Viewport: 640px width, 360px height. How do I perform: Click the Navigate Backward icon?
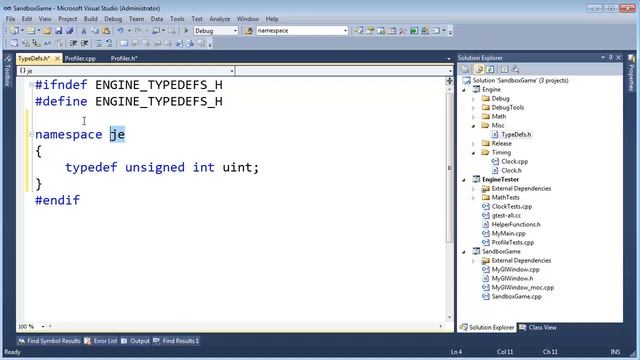coord(156,31)
